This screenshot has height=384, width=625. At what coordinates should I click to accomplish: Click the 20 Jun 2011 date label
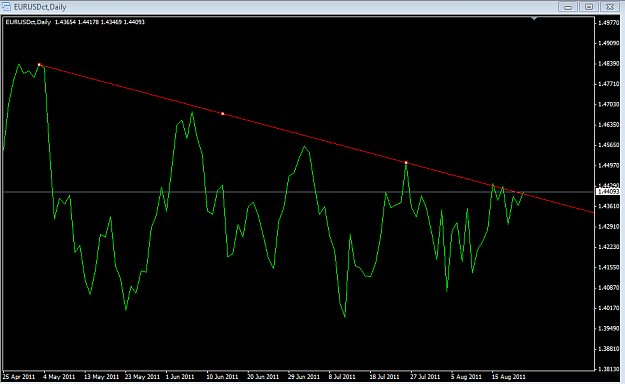tap(263, 377)
